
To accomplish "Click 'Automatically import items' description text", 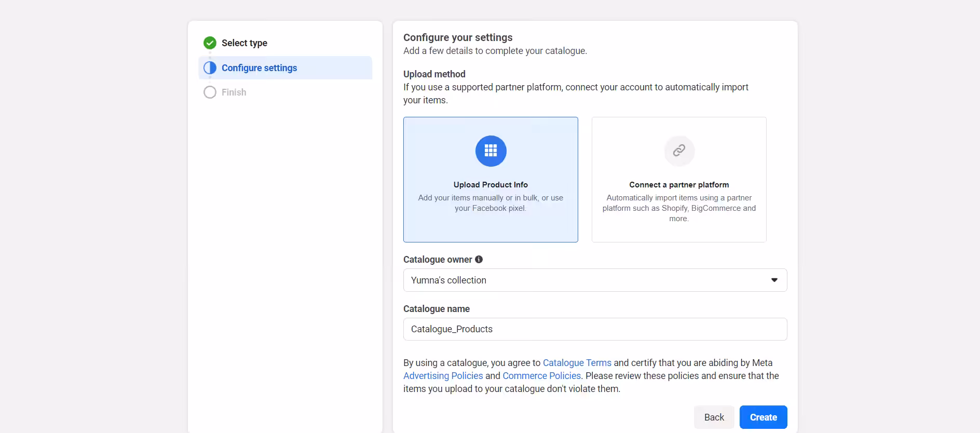I will (679, 208).
